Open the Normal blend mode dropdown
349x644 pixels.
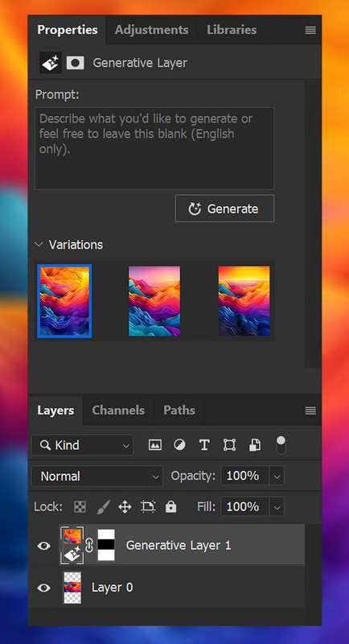pos(97,477)
